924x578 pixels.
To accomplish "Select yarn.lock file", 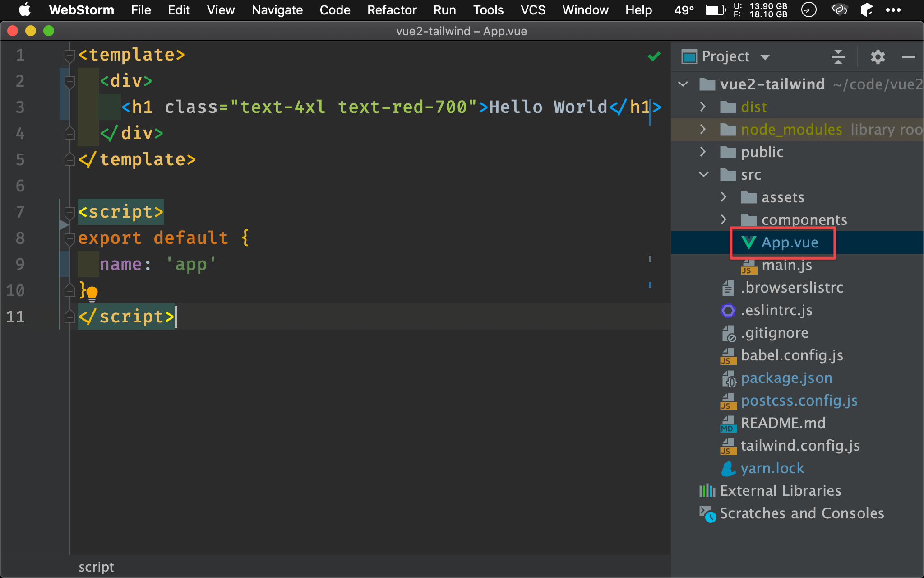I will pos(772,468).
